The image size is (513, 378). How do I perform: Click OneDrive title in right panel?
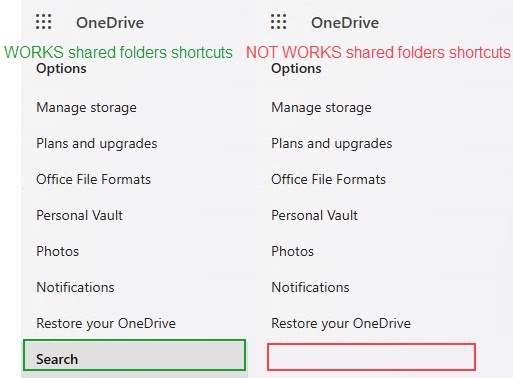(x=345, y=23)
